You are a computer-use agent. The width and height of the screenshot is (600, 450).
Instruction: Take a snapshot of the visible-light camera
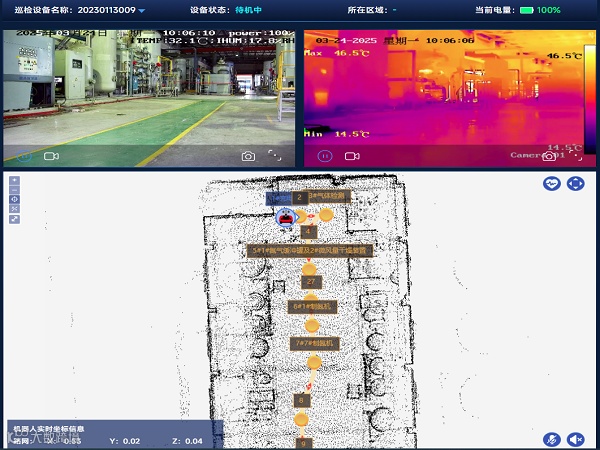[248, 156]
